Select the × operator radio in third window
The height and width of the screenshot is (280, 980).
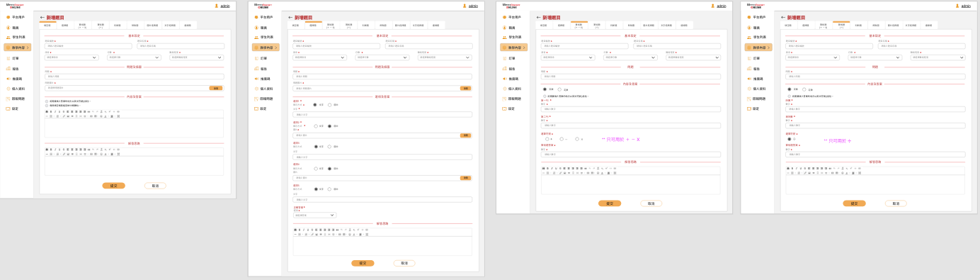coord(577,139)
